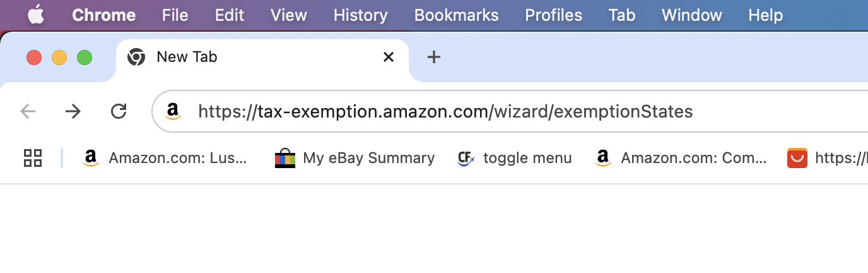Open the apps grid icon in bookmarks bar

click(32, 158)
